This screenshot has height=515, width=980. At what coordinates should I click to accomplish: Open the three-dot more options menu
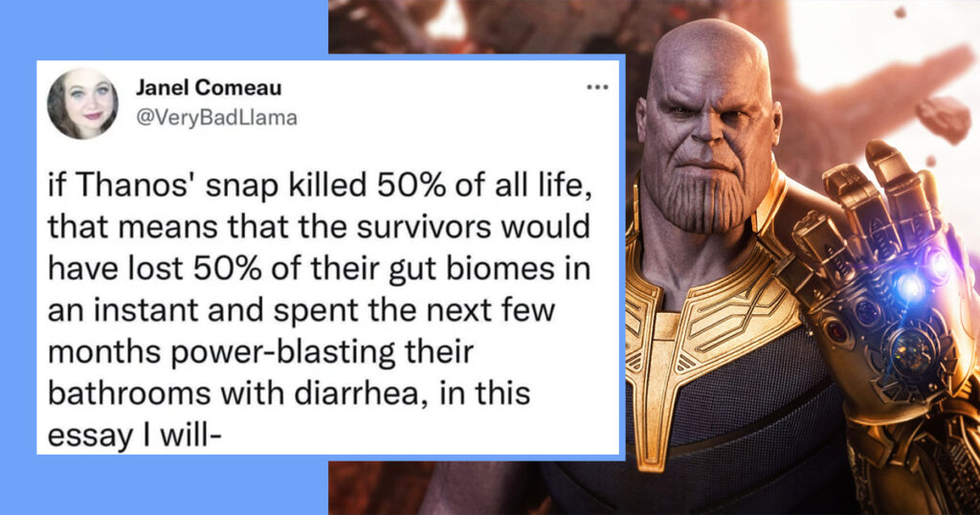597,87
